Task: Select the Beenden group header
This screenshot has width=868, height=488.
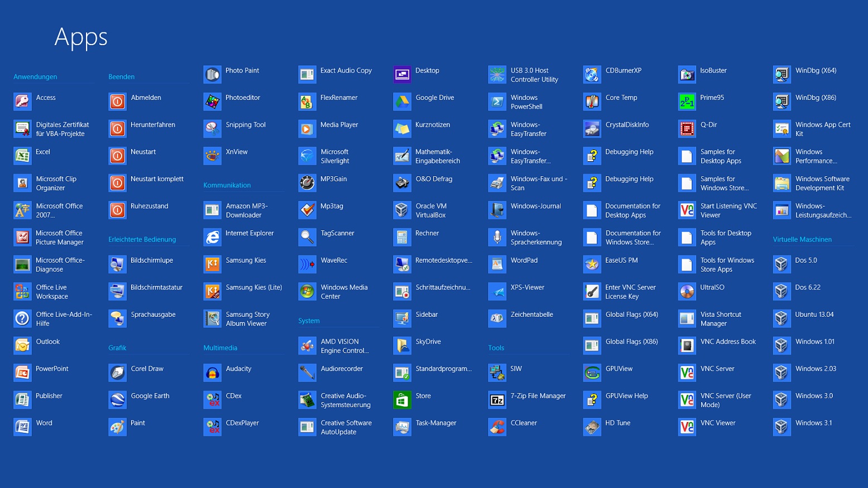Action: tap(122, 77)
